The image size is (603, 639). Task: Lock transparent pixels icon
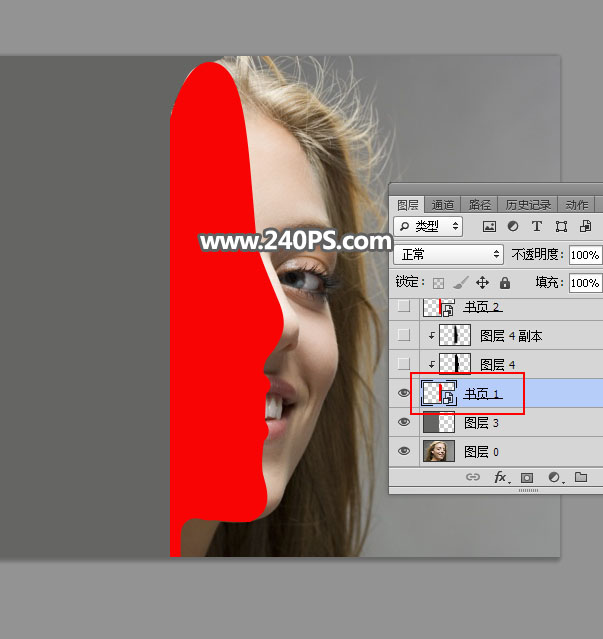coord(438,283)
